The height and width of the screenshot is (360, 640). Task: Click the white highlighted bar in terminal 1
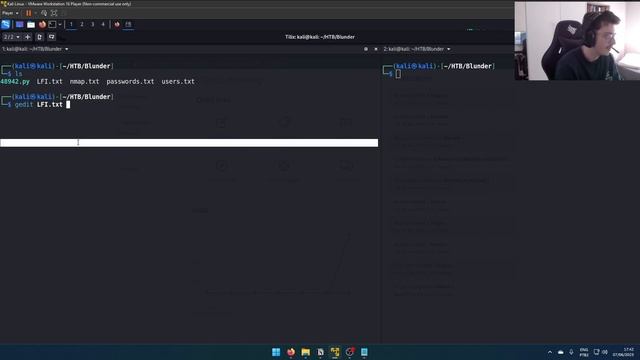coord(189,143)
